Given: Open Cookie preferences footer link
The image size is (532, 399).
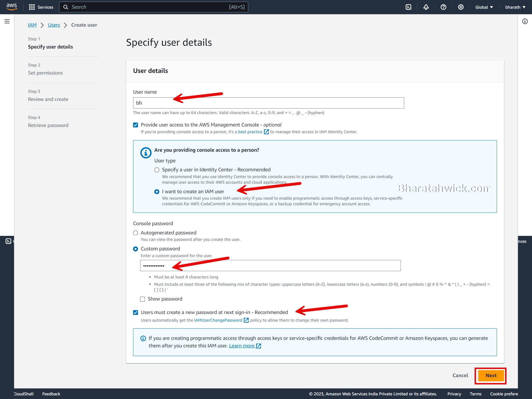Looking at the screenshot, I should 504,394.
